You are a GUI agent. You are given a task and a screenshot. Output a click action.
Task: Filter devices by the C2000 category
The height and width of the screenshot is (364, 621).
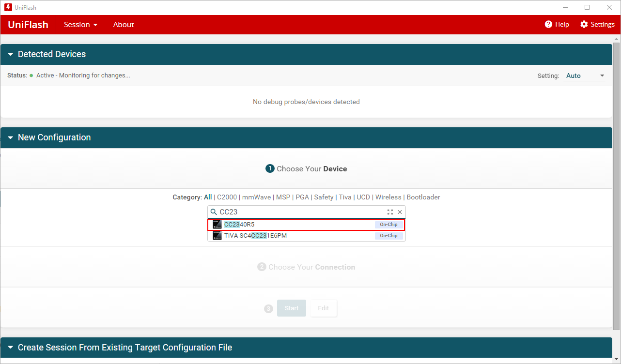click(x=226, y=197)
